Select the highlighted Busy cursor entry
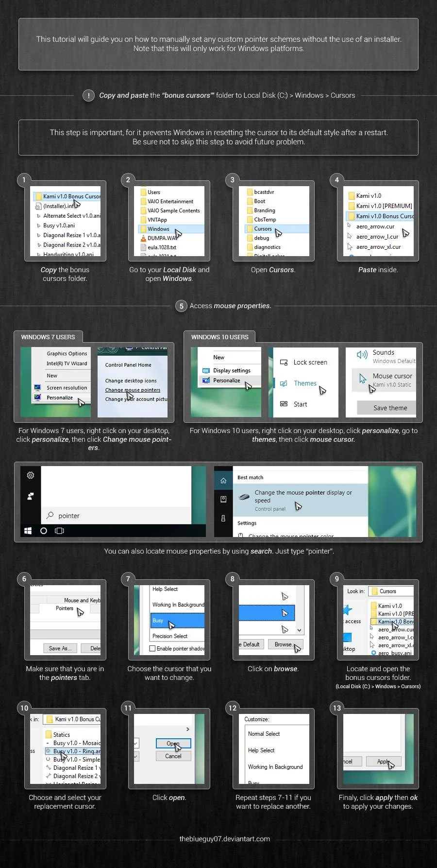 (177, 621)
